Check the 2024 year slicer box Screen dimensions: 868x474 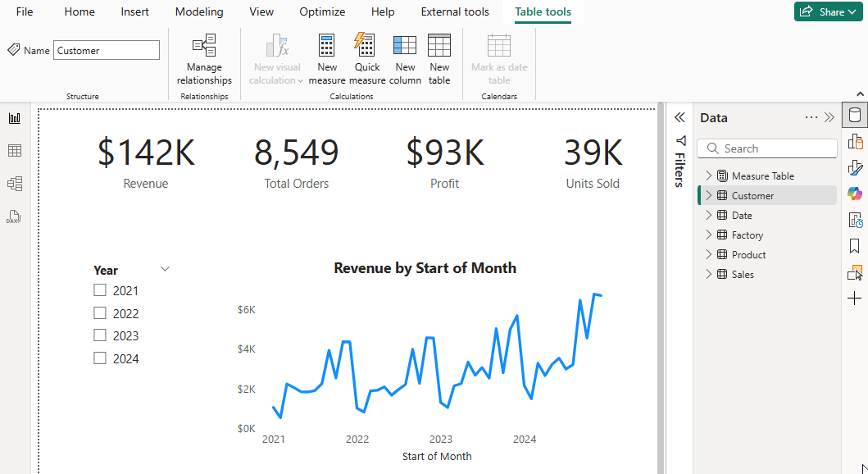(100, 358)
